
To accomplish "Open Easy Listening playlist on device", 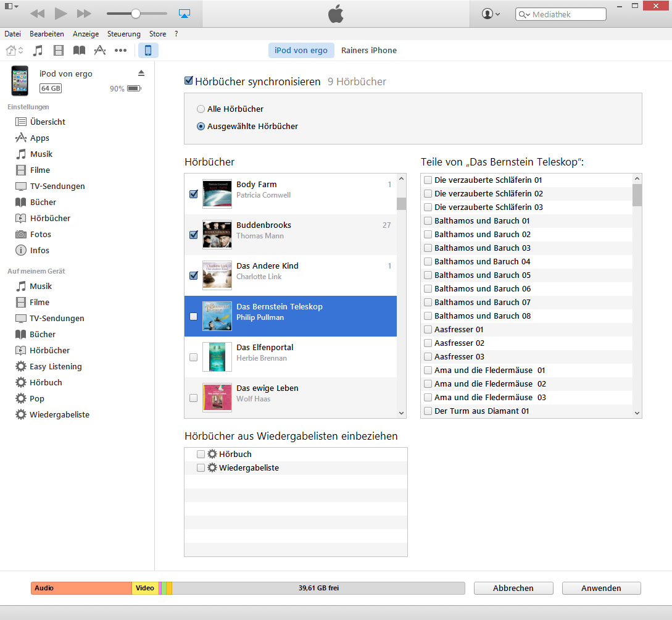I will pyautogui.click(x=48, y=367).
